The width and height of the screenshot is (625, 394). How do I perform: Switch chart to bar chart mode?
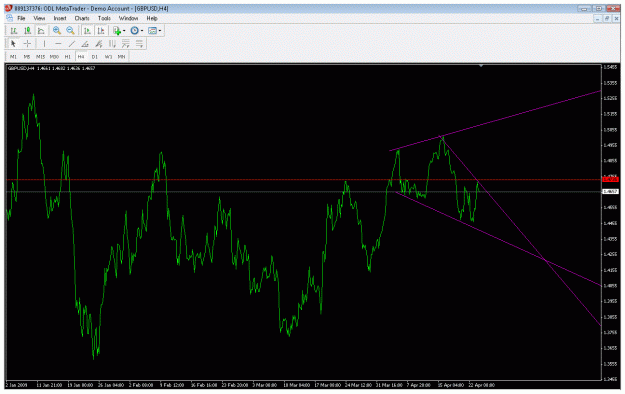pos(14,31)
